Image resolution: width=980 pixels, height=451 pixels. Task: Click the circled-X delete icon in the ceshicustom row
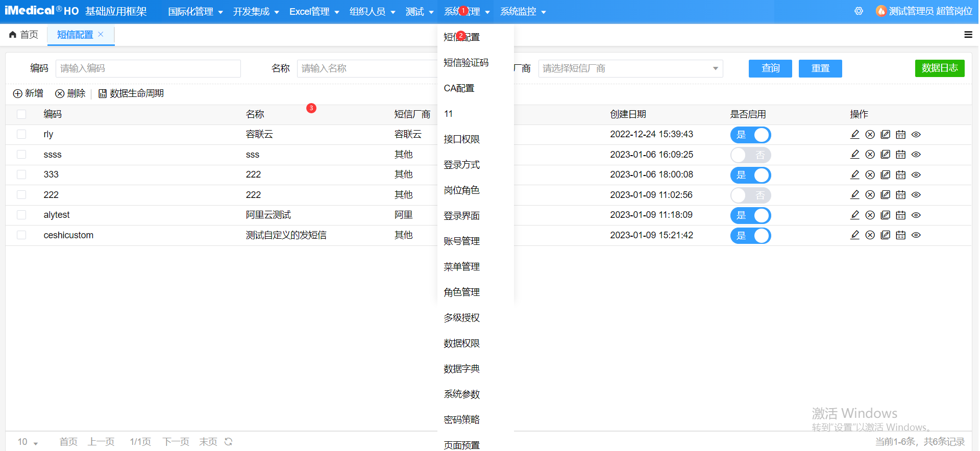point(870,235)
